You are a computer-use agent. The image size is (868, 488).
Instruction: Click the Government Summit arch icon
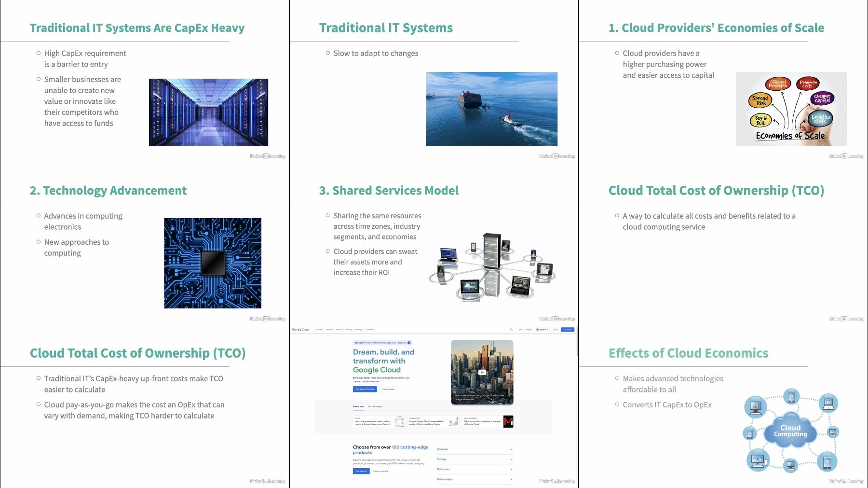(399, 421)
